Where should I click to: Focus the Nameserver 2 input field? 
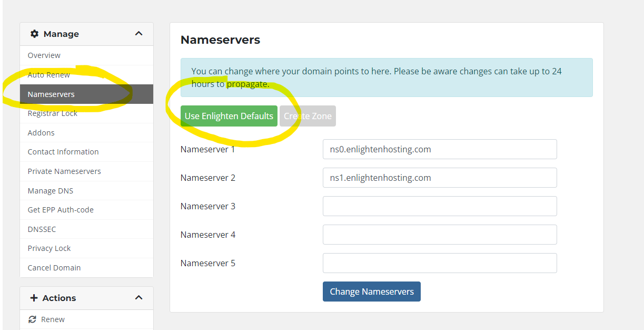coord(440,178)
